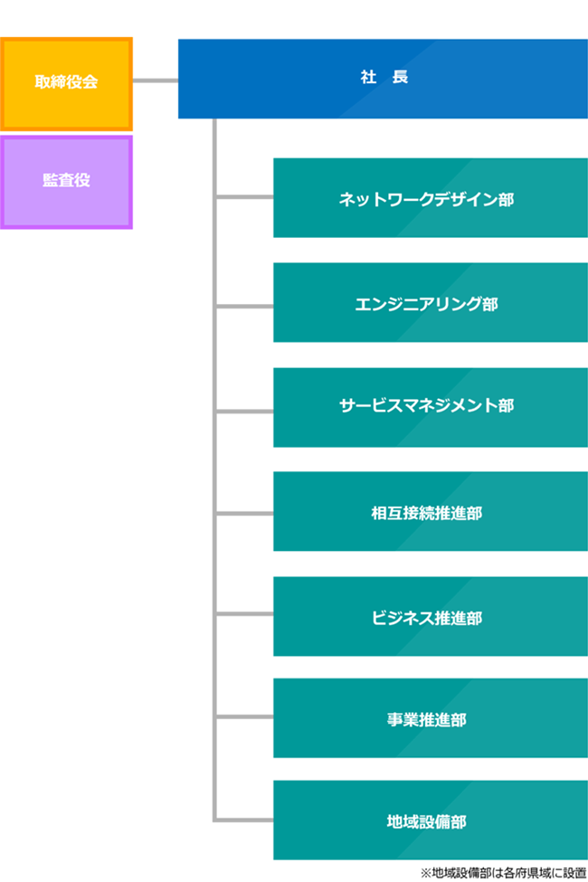Click the branch line leading to サービスマネジメント部

245,412
